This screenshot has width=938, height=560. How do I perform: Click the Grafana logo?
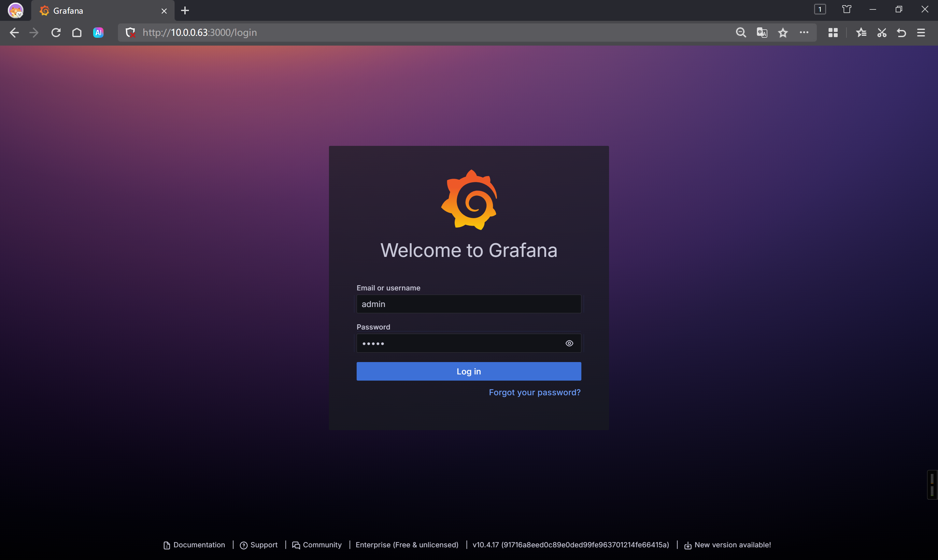469,200
